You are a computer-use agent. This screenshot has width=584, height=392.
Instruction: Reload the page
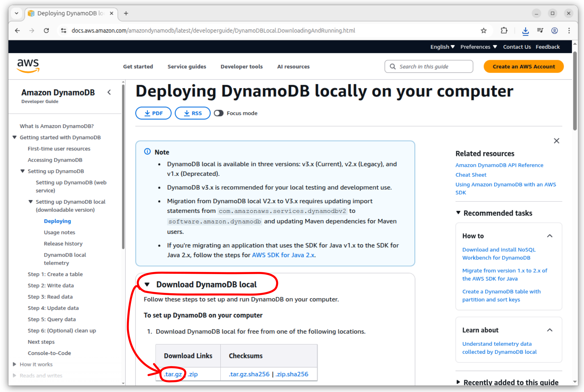46,30
